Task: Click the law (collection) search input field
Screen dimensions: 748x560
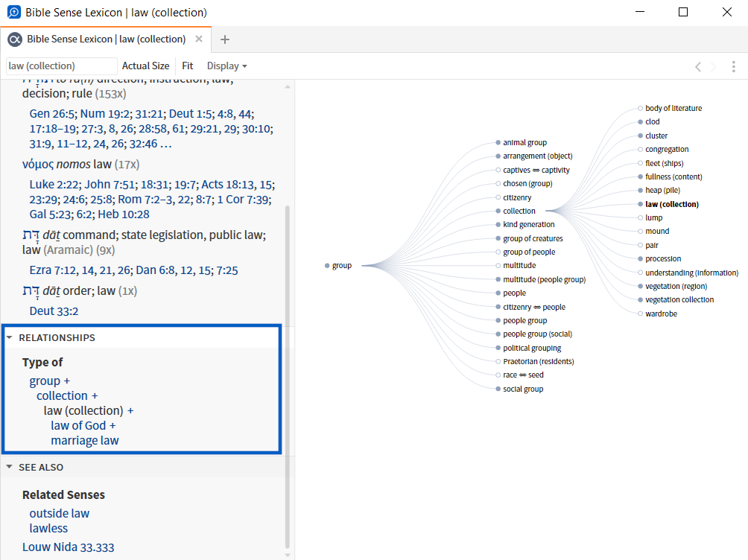Action: click(x=60, y=66)
